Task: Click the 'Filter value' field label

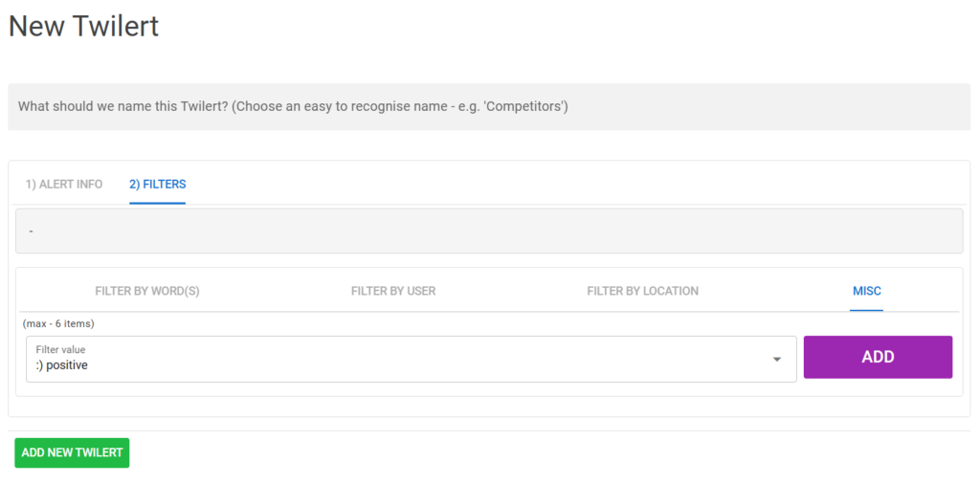Action: click(60, 350)
